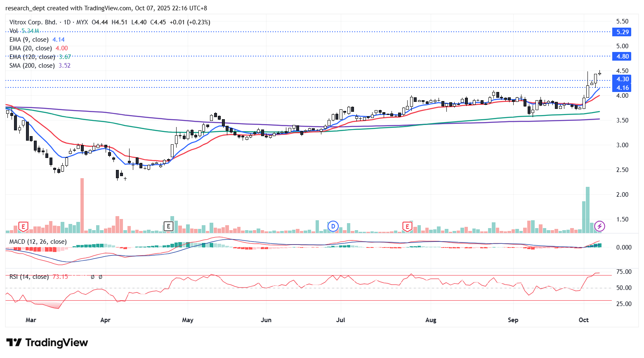
Task: Click the Vitrox Corp. Bhd. symbol title
Action: (x=33, y=22)
